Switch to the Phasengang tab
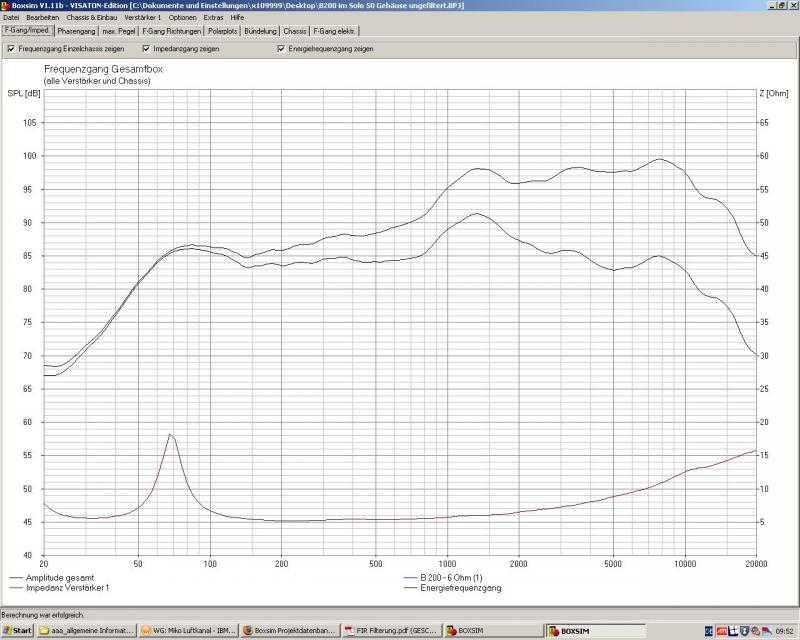The image size is (800, 640). pyautogui.click(x=76, y=31)
